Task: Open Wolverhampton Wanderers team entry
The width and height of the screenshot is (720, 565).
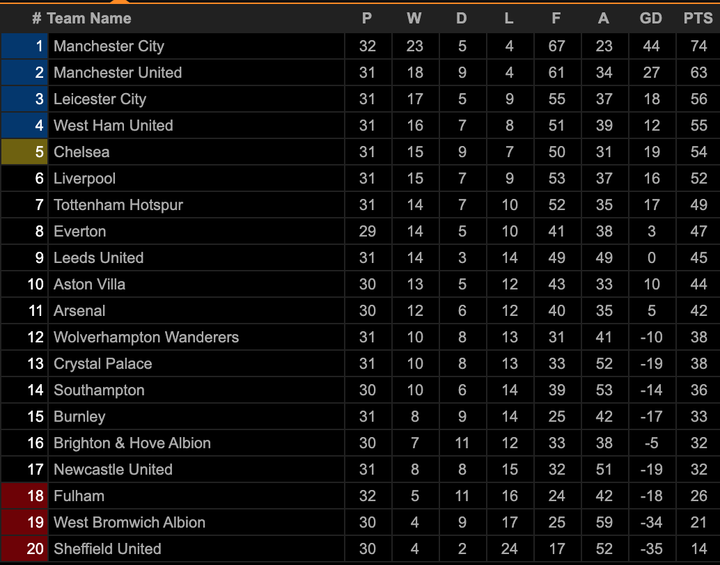Action: tap(146, 337)
